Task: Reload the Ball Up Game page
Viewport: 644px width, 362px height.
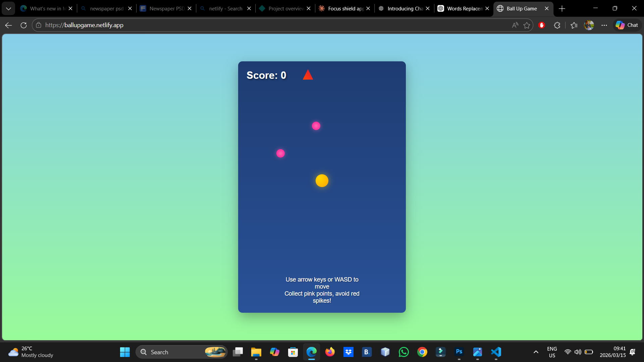Action: coord(23,25)
